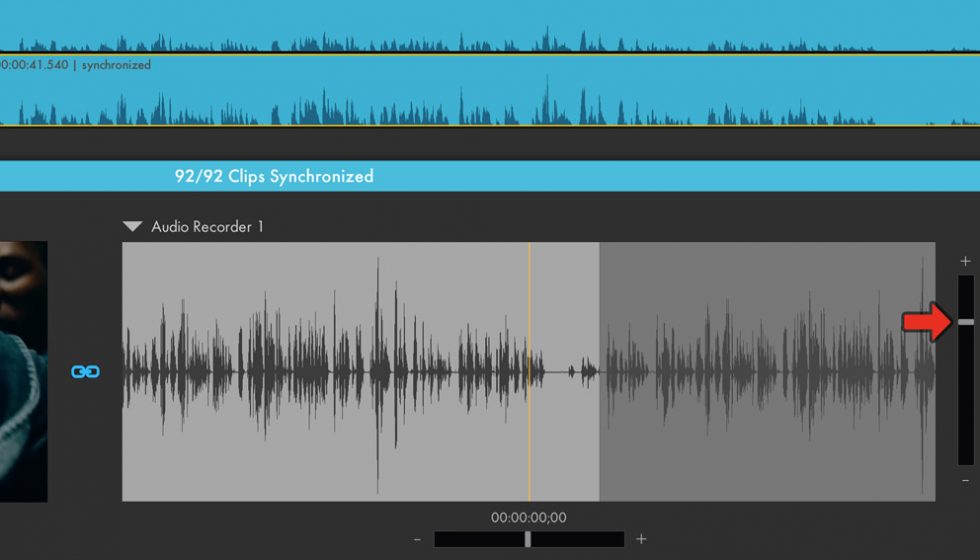Select the Audio Recorder 1 label
980x560 pixels.
point(207,227)
